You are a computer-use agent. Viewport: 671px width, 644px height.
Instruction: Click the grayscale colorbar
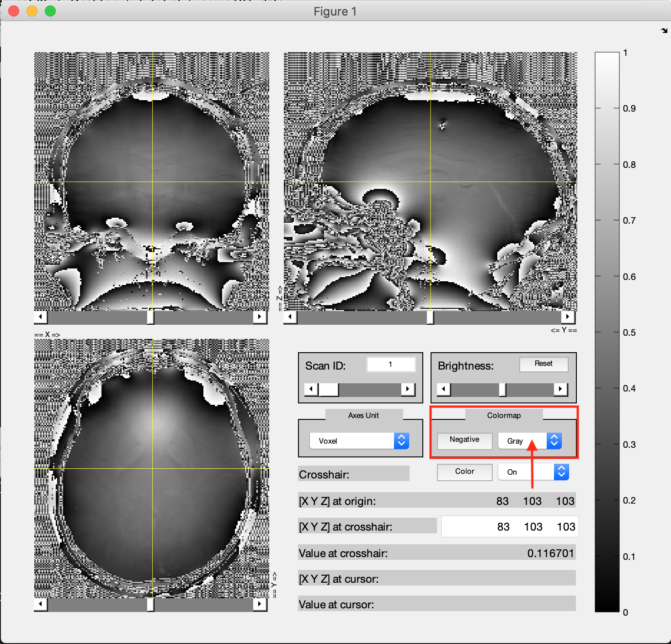607,332
